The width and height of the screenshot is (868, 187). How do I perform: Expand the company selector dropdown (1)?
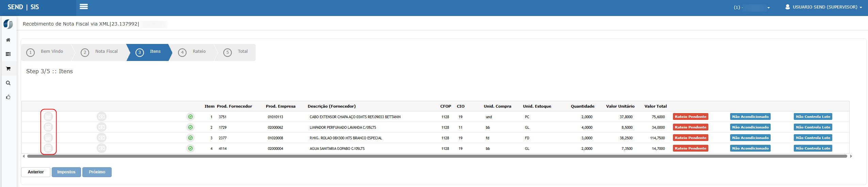752,7
